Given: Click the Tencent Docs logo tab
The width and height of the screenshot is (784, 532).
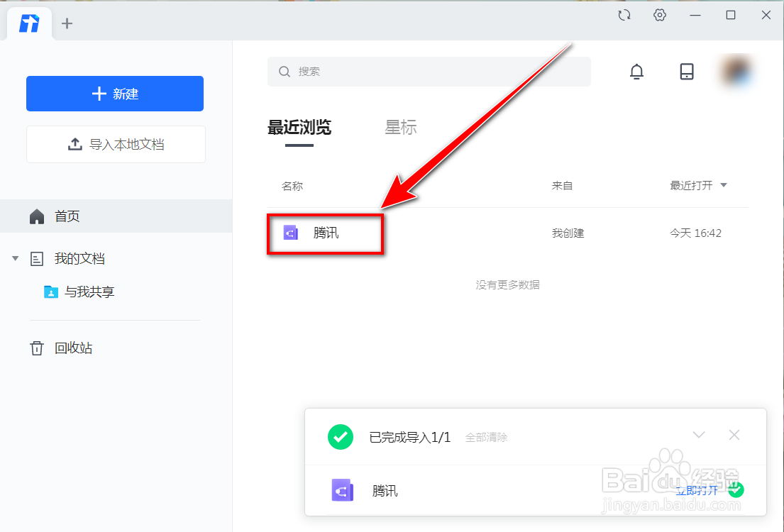Looking at the screenshot, I should click(x=29, y=23).
